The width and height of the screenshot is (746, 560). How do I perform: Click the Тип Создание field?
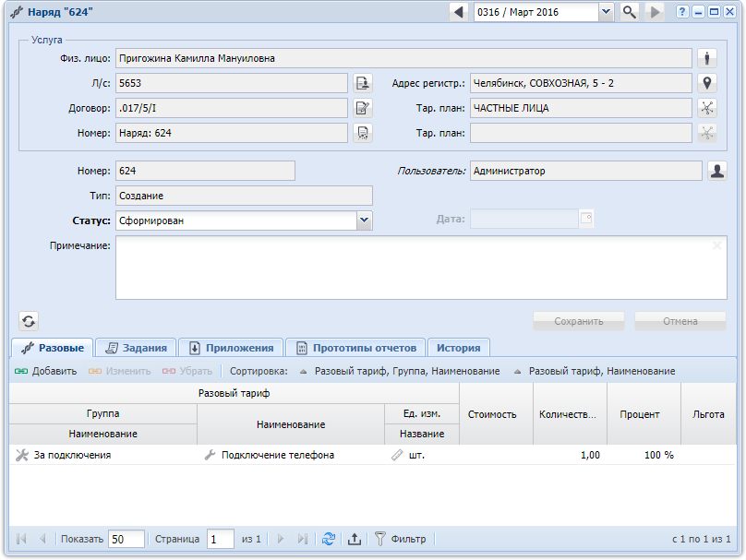pos(244,196)
